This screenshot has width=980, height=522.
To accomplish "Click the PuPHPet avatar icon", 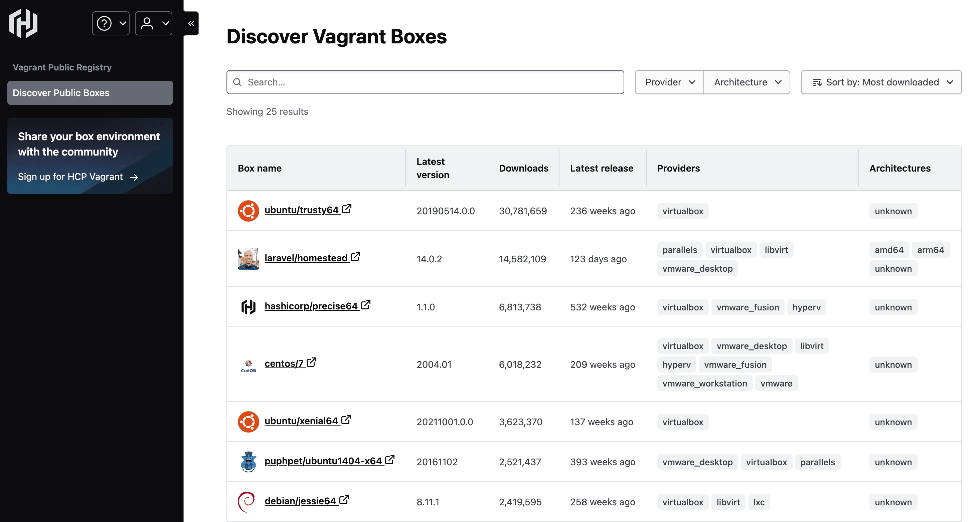I will click(248, 462).
